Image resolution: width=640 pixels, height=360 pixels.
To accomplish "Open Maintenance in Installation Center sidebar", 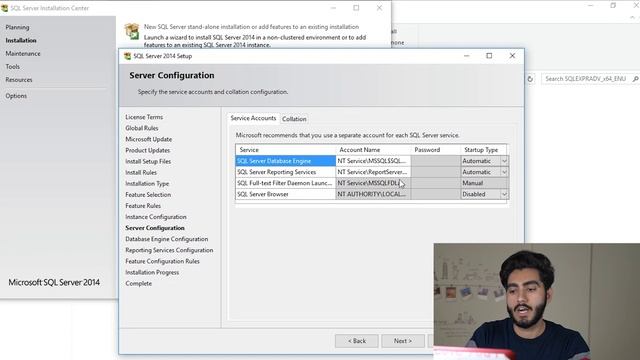I will 23,53.
